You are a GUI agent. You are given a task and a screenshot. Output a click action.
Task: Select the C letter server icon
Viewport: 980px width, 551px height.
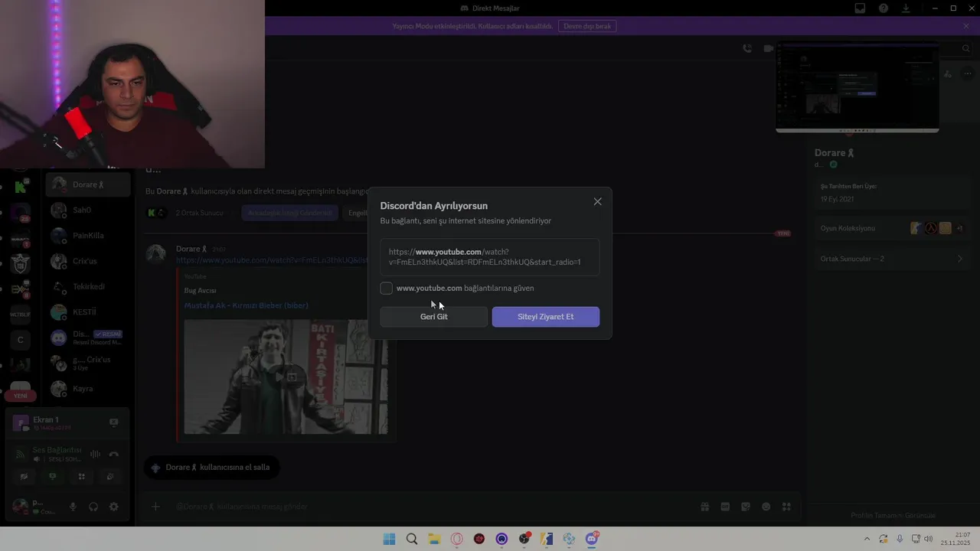pos(21,340)
